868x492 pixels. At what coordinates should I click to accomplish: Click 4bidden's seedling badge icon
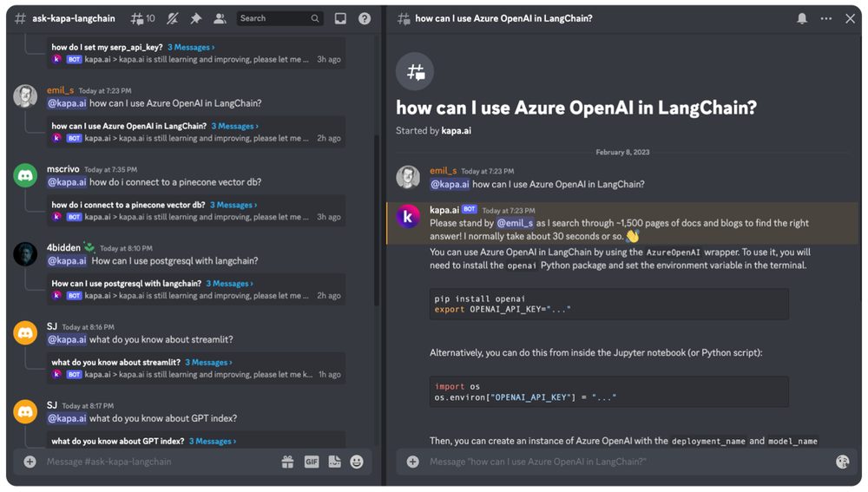click(89, 247)
